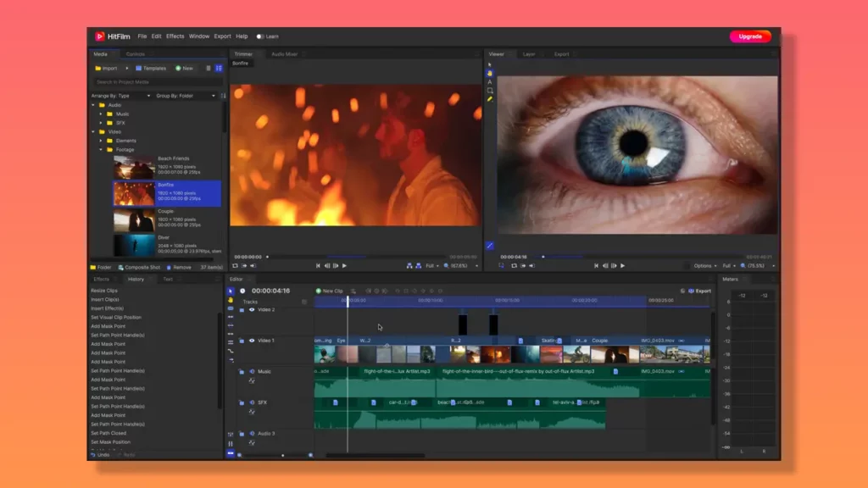Image resolution: width=868 pixels, height=488 pixels.
Task: Step back one frame in Viewer
Action: tap(605, 265)
